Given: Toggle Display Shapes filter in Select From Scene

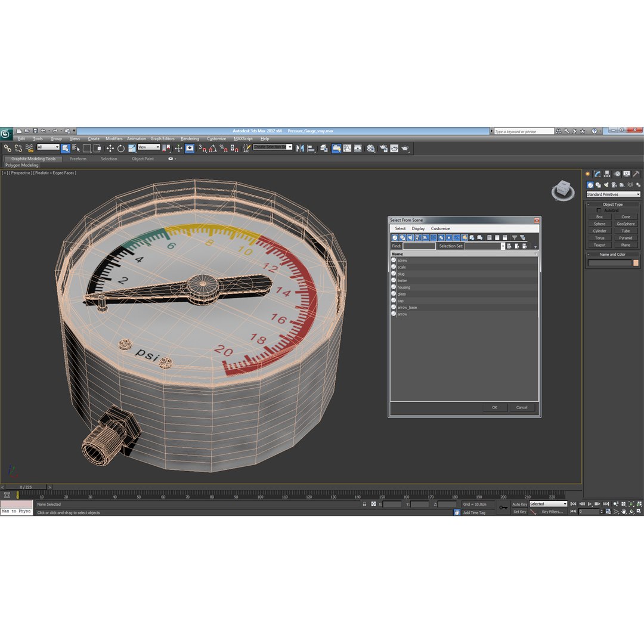Looking at the screenshot, I should [x=402, y=238].
